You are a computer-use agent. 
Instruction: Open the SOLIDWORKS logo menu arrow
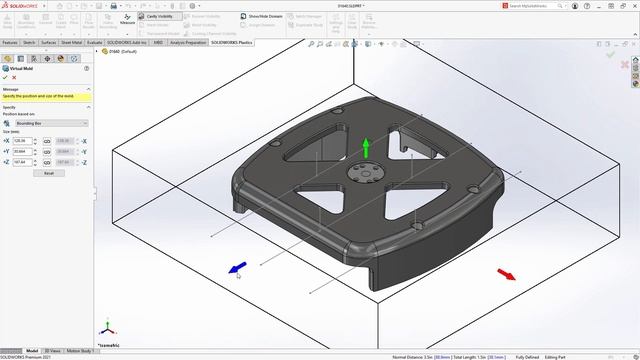(x=44, y=6)
